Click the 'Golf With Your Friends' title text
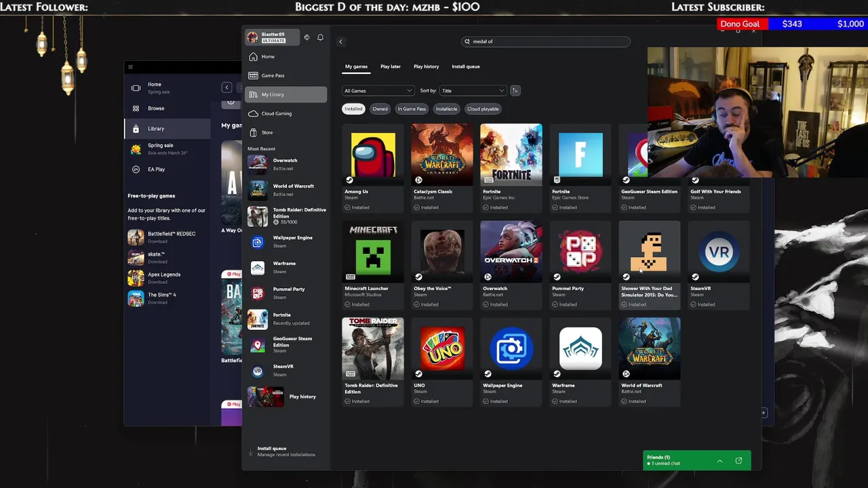868x488 pixels. (715, 192)
